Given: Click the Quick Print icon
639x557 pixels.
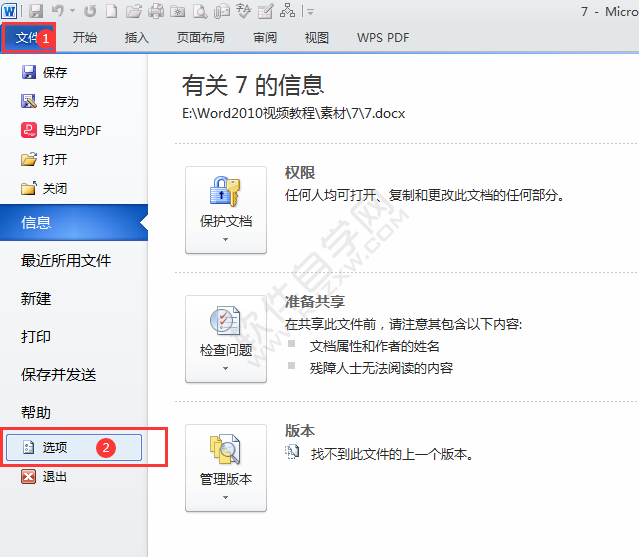Looking at the screenshot, I should coord(156,11).
